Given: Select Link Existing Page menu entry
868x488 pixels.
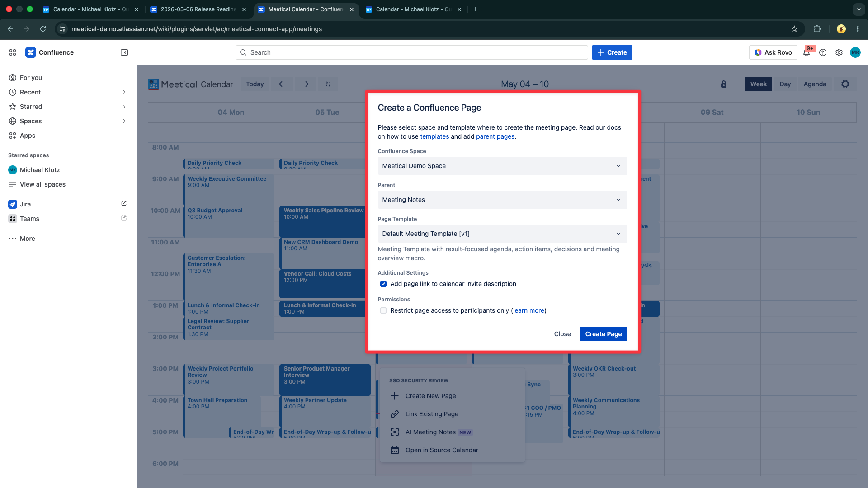Looking at the screenshot, I should pos(453,414).
